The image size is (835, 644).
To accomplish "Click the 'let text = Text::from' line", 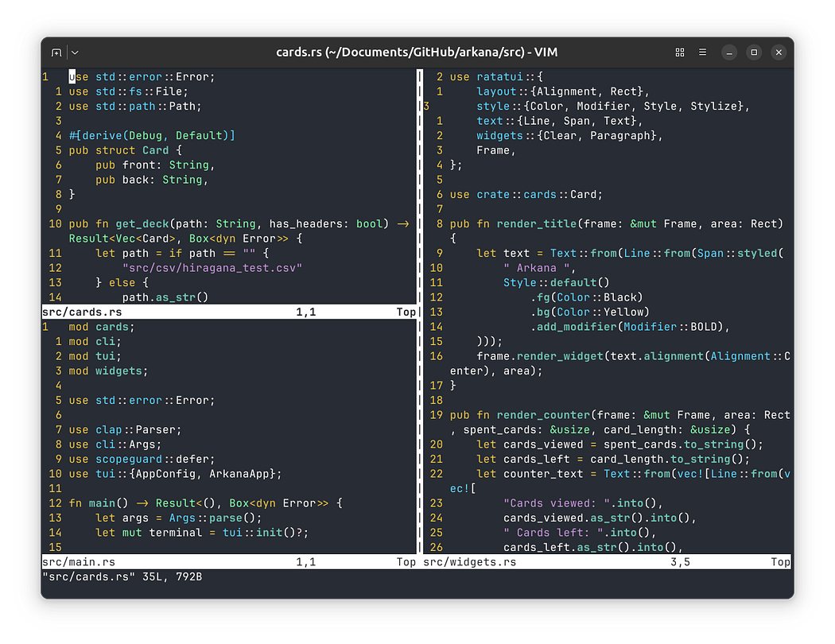I will point(630,254).
